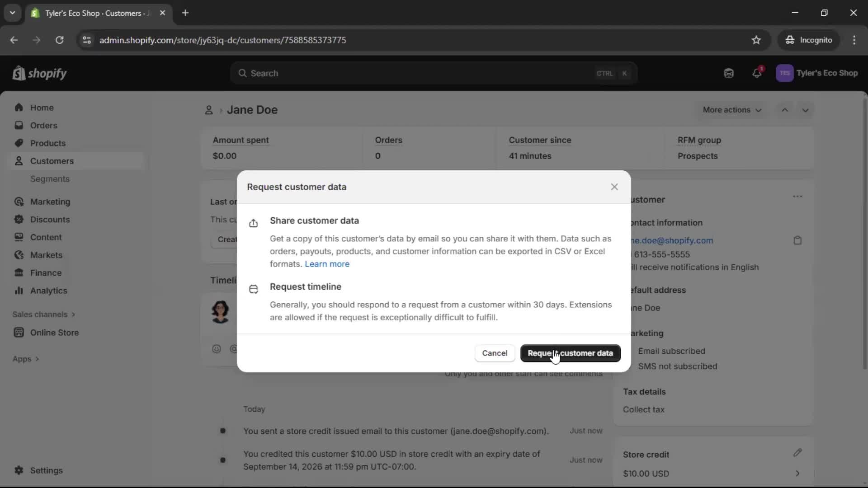Open the Finance section
The width and height of the screenshot is (868, 488).
46,272
